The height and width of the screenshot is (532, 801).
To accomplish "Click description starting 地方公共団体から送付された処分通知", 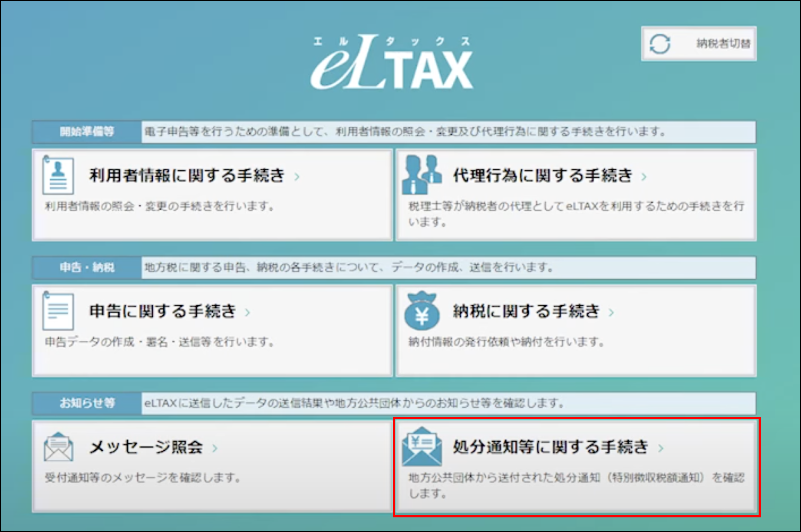I will click(576, 486).
